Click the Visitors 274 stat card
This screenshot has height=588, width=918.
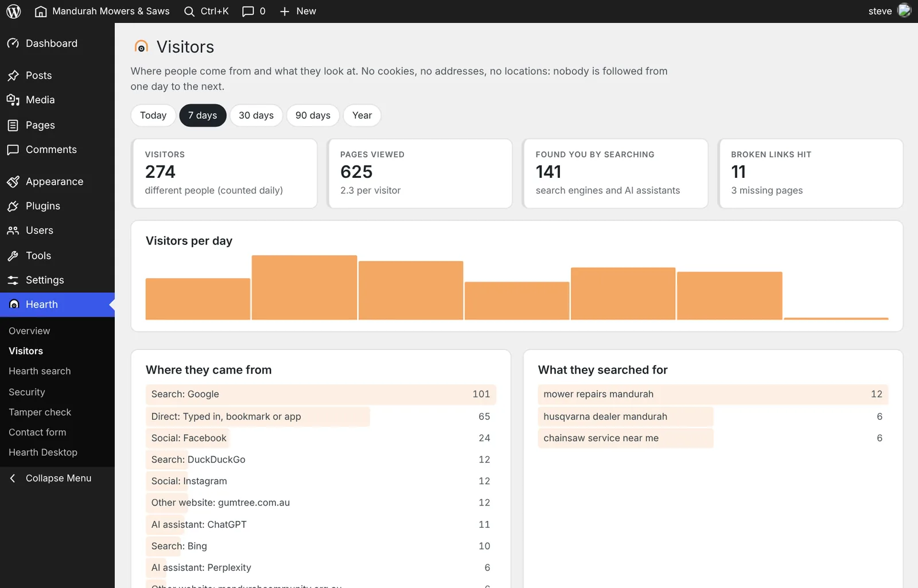pos(224,173)
